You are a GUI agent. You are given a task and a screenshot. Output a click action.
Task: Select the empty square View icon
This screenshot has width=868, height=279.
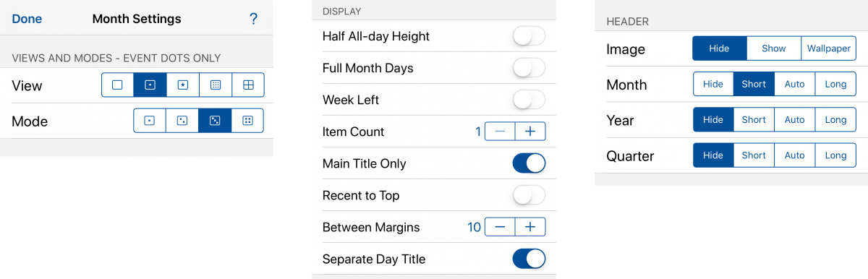118,85
